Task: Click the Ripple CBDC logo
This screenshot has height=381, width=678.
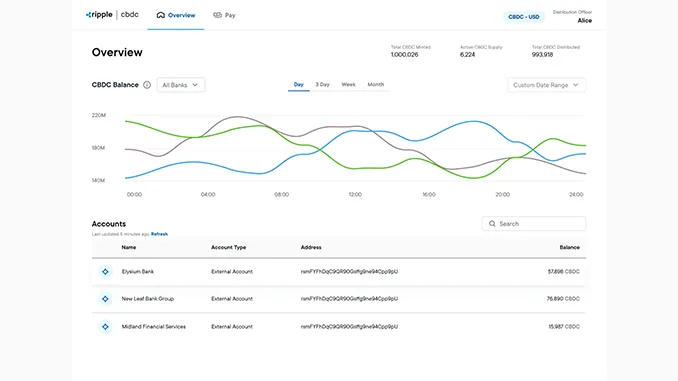Action: (x=112, y=15)
